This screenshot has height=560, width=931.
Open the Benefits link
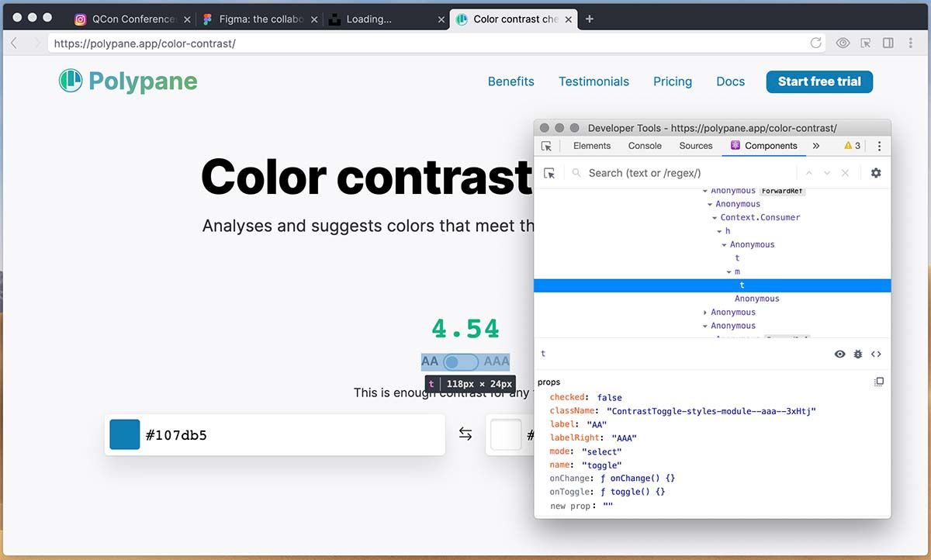coord(511,81)
